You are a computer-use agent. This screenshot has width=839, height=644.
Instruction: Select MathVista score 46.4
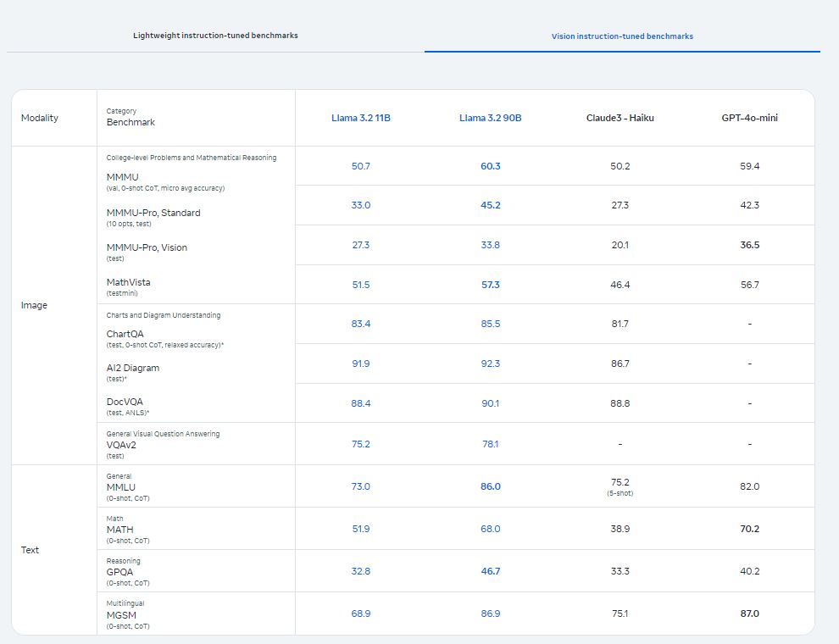point(620,285)
